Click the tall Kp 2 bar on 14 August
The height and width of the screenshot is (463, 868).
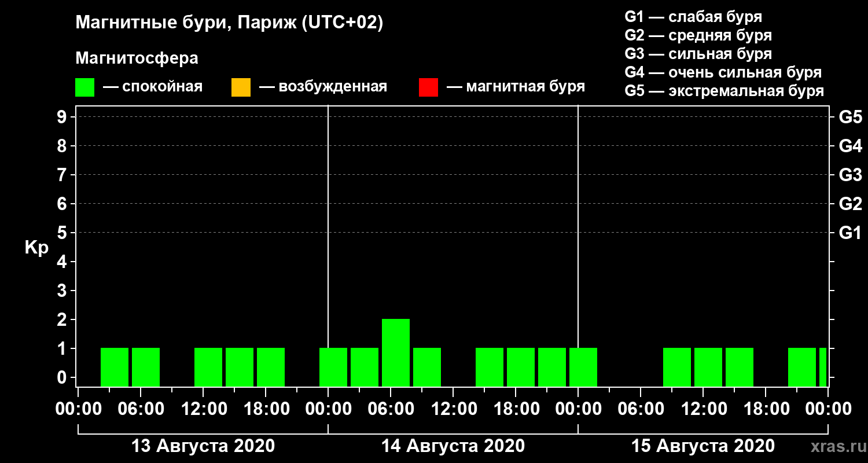coord(396,352)
